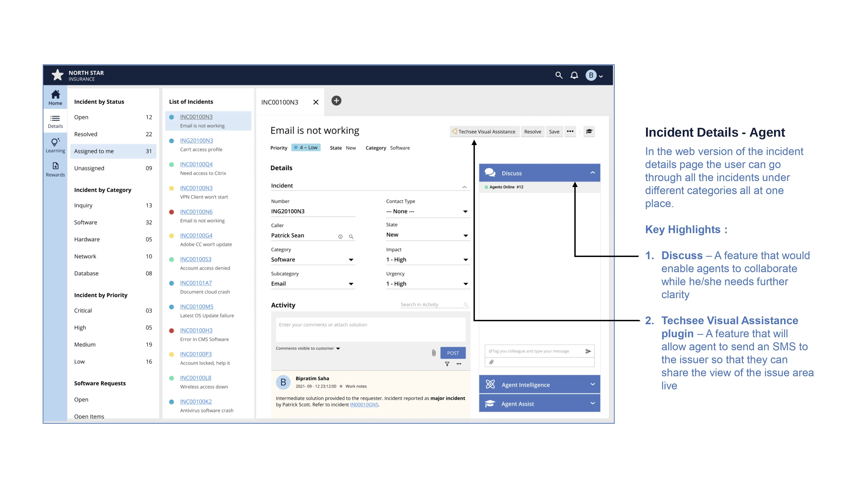The image size is (868, 488).
Task: Open notifications bell icon
Action: [x=574, y=75]
